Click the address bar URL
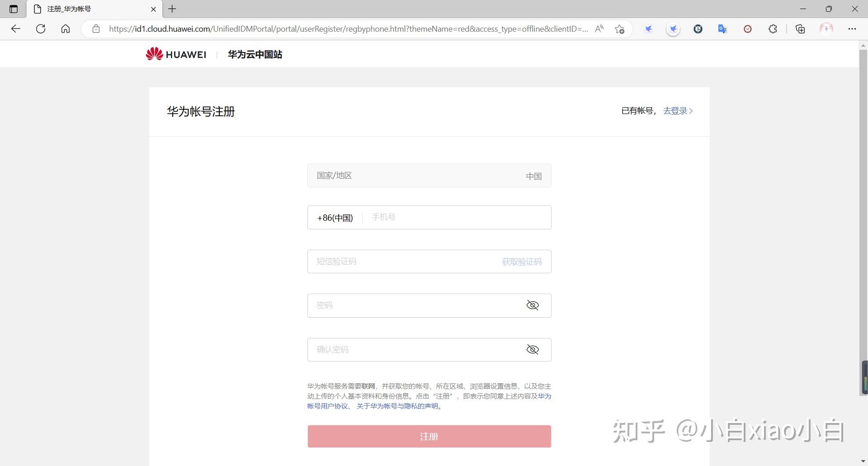This screenshot has height=466, width=868. [349, 29]
